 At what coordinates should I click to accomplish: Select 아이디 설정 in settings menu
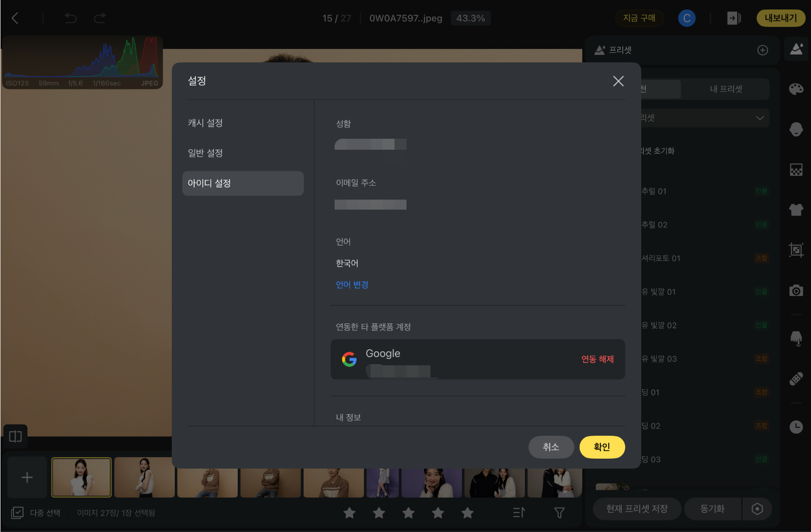coord(243,183)
